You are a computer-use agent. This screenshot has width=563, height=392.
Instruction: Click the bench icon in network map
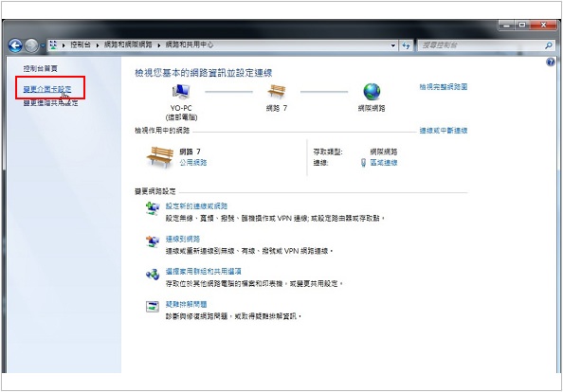click(277, 91)
